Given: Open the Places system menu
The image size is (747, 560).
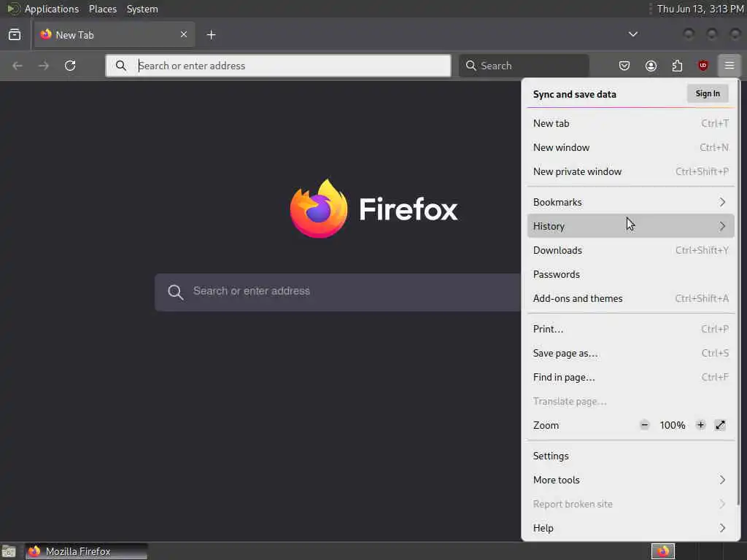Looking at the screenshot, I should (102, 9).
